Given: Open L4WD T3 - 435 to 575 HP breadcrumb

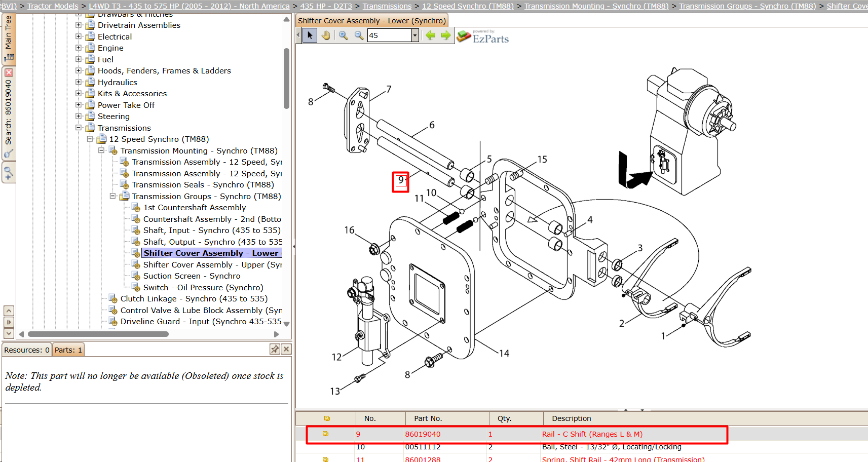Looking at the screenshot, I should coord(189,6).
